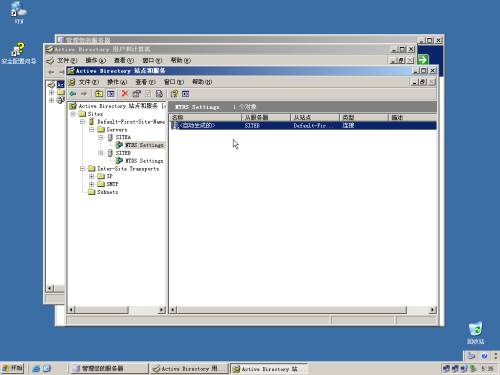Click the Forward arrow in Sites and Services toolbar
Viewport: 500px width, 375px height.
pyautogui.click(x=84, y=94)
